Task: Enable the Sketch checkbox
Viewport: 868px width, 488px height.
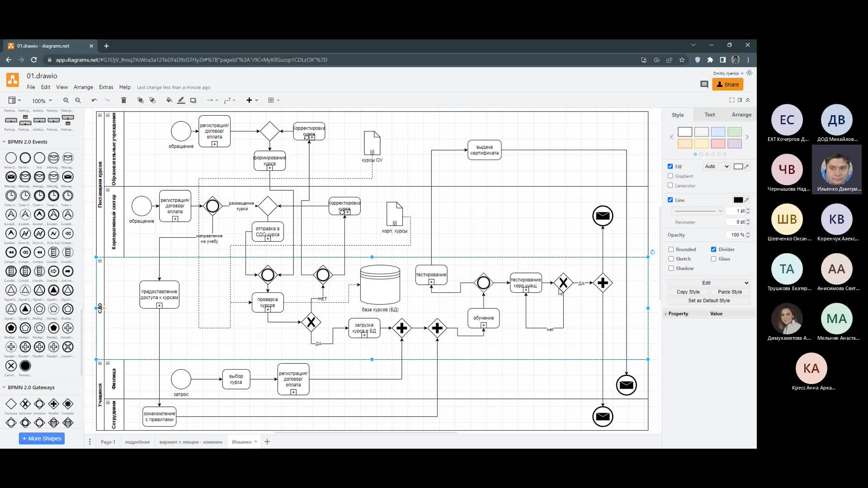Action: click(x=671, y=258)
